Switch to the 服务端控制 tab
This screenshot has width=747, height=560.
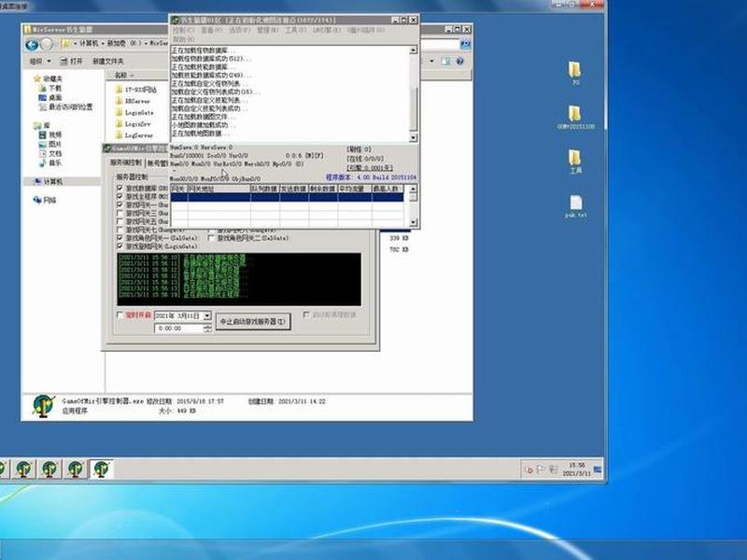[x=126, y=162]
